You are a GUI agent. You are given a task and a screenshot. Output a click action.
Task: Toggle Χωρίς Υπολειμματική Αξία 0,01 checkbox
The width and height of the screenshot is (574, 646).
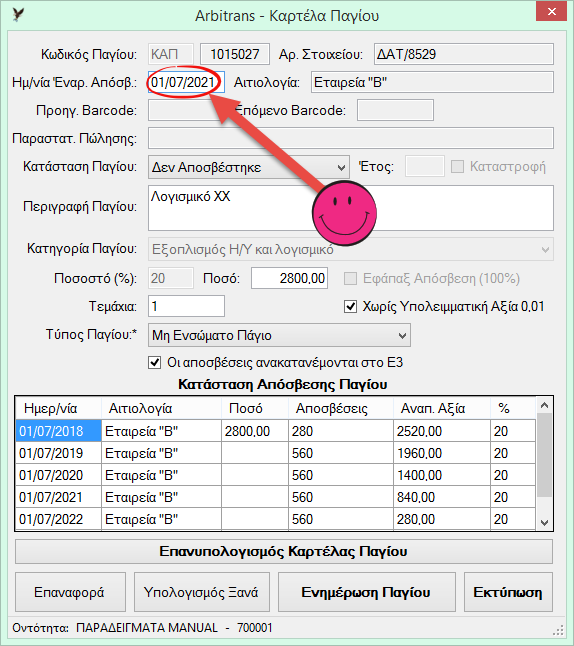coord(350,307)
